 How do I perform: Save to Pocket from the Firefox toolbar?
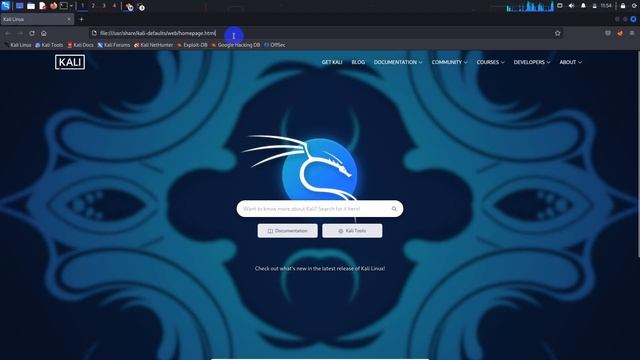point(608,33)
